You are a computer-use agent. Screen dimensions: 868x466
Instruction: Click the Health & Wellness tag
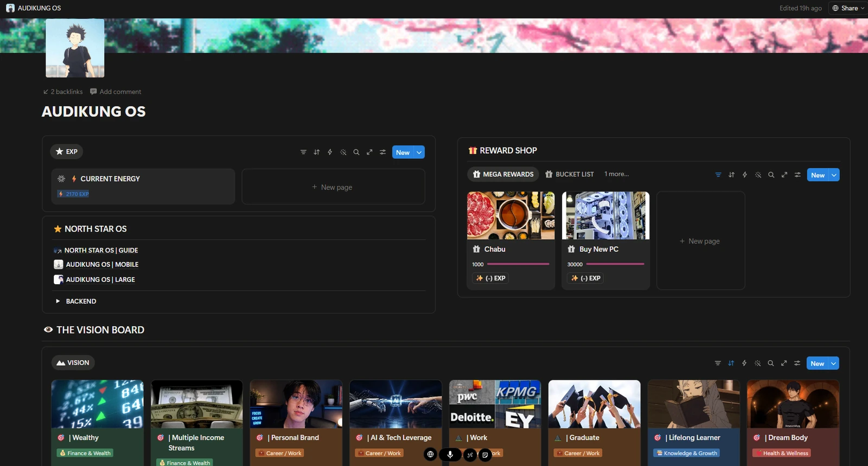pos(782,453)
